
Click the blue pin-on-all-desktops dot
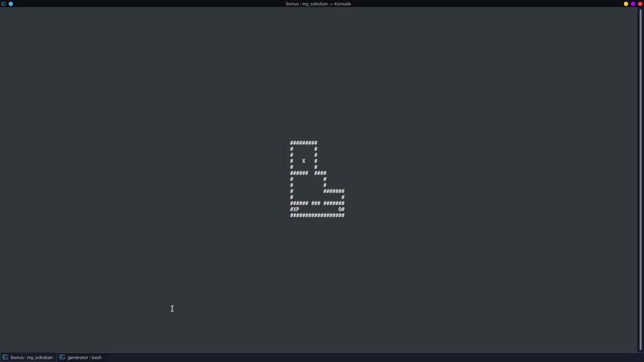click(11, 4)
